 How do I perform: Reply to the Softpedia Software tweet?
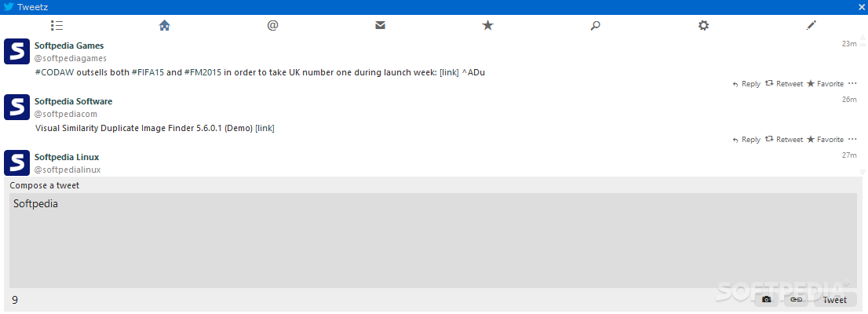coord(746,140)
